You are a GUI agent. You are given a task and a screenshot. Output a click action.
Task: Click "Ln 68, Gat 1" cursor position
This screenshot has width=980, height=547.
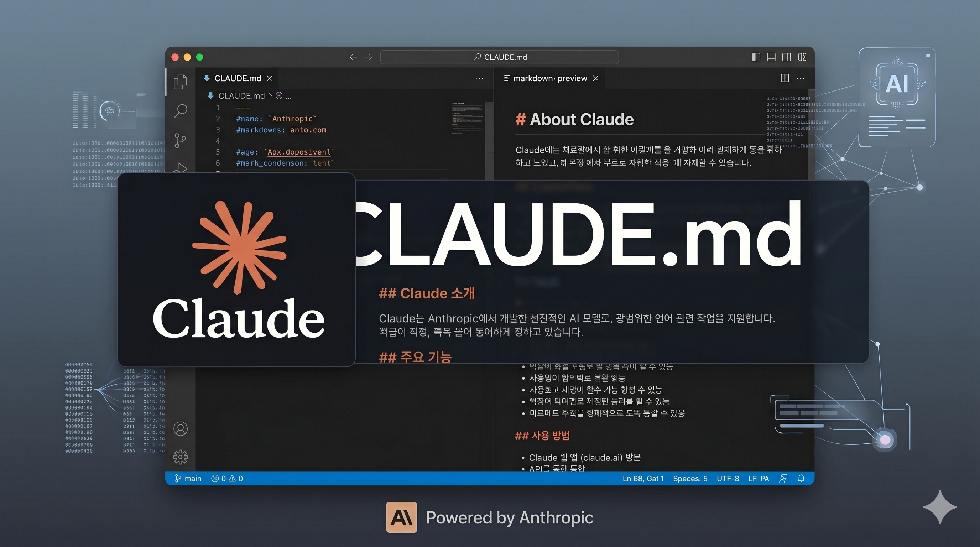pyautogui.click(x=643, y=479)
